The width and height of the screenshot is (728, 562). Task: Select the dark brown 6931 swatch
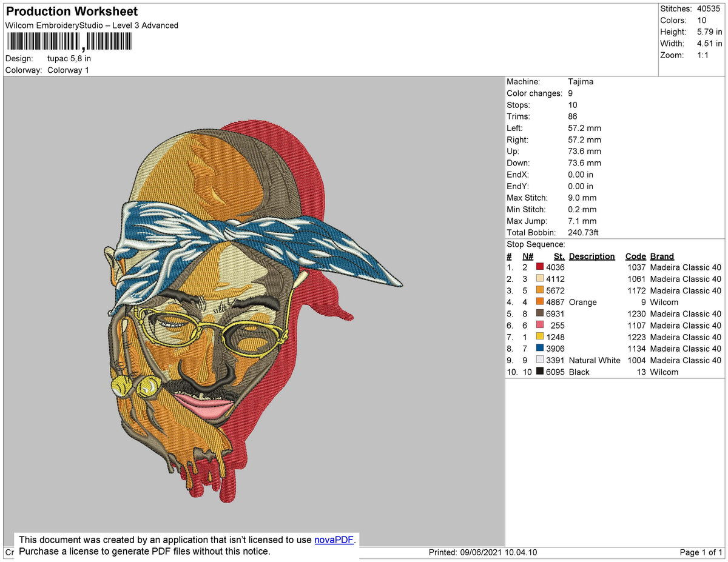[539, 313]
